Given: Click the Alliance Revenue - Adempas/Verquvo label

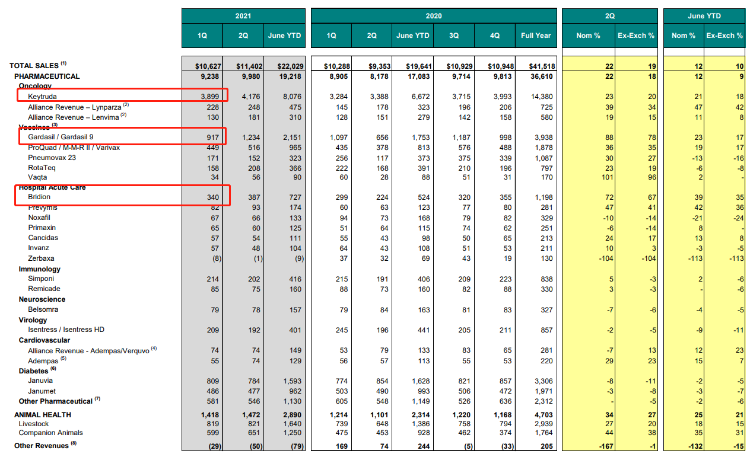Looking at the screenshot, I should coord(92,350).
